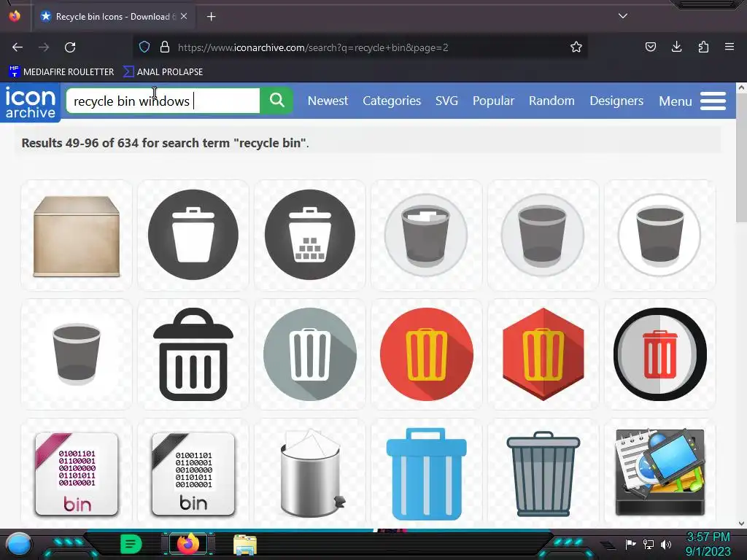Click the tracking protection shield icon

pyautogui.click(x=144, y=47)
